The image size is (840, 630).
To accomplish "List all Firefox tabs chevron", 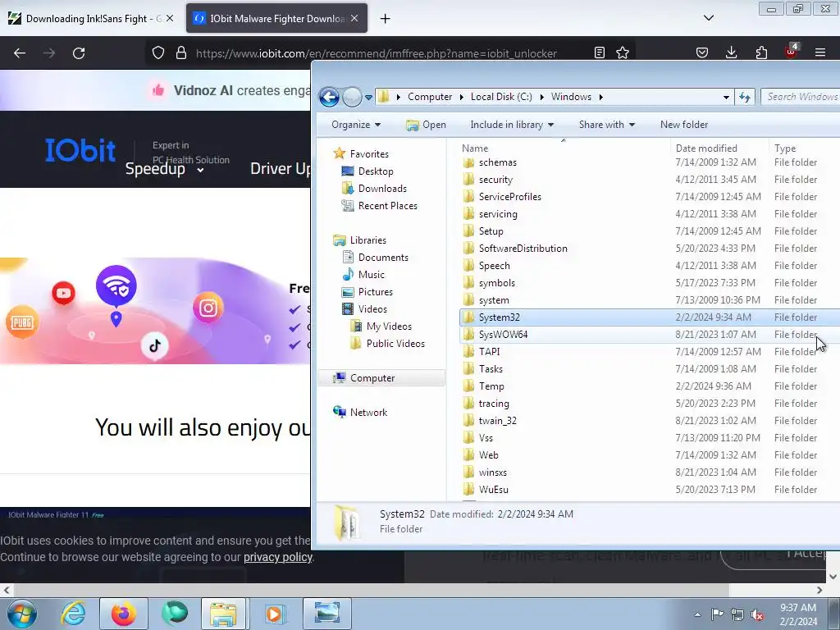I will (708, 18).
